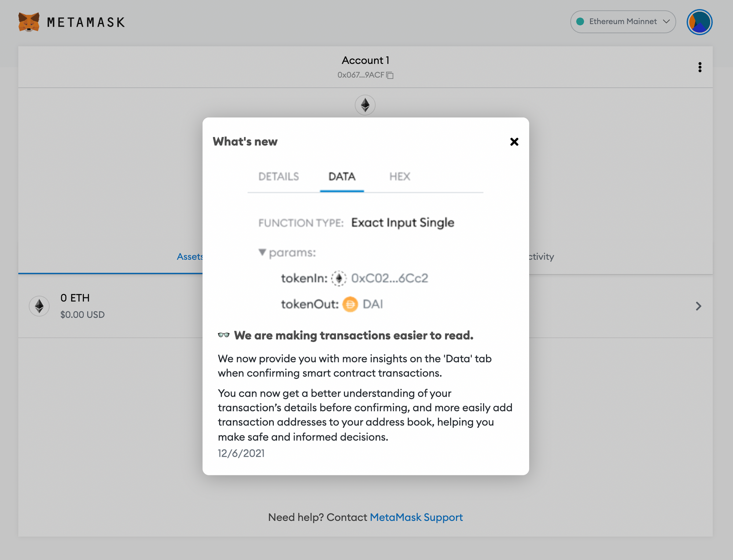Expand the ETH asset row with its chevron
733x560 pixels.
(699, 306)
